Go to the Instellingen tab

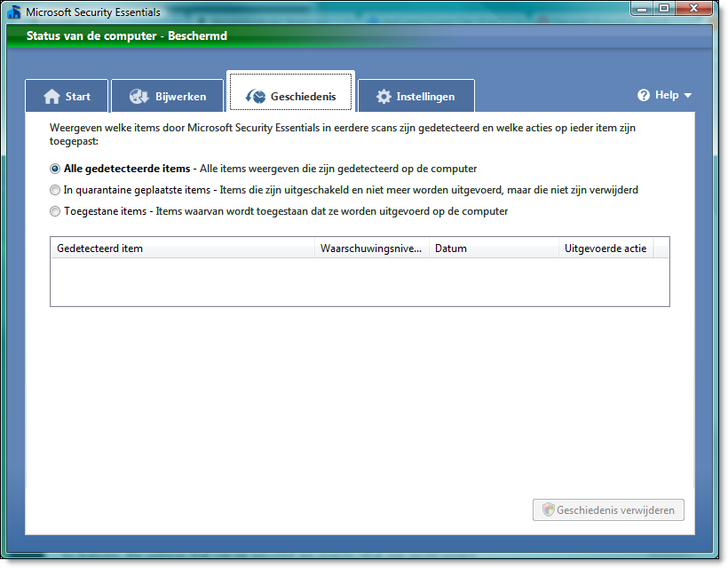point(416,96)
